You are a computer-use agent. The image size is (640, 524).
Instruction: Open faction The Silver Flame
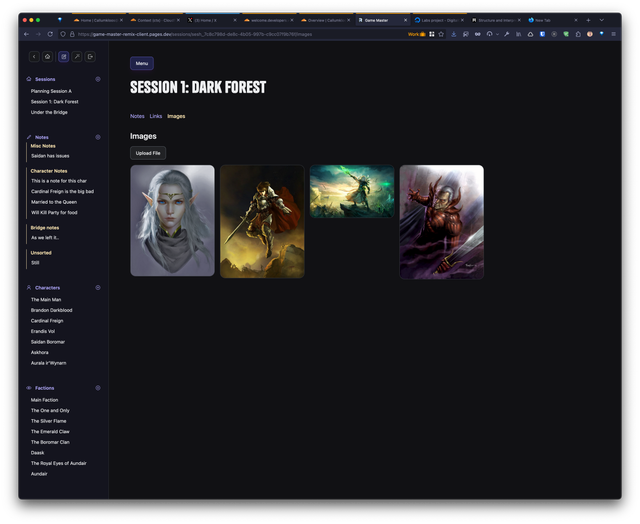tap(49, 421)
